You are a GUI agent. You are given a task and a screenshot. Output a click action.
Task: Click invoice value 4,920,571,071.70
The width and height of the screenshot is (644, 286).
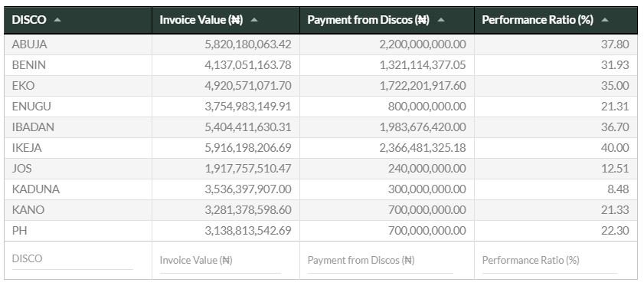pyautogui.click(x=248, y=86)
